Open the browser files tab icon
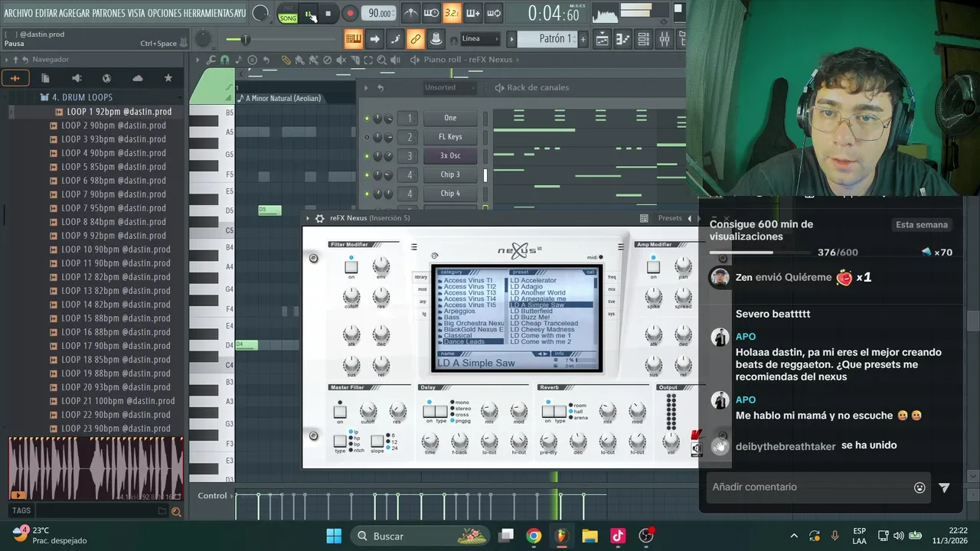This screenshot has width=980, height=551. (x=45, y=78)
